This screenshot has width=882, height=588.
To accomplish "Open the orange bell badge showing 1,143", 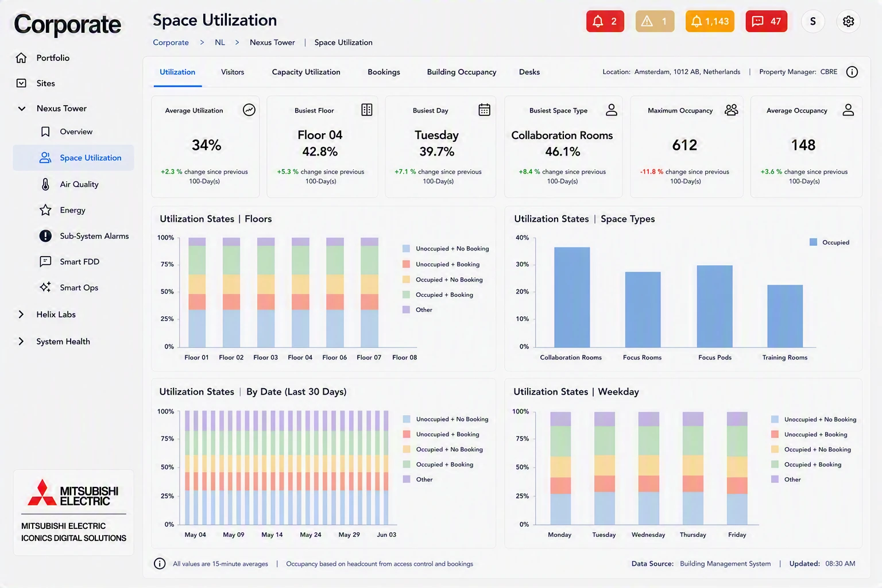I will 710,21.
